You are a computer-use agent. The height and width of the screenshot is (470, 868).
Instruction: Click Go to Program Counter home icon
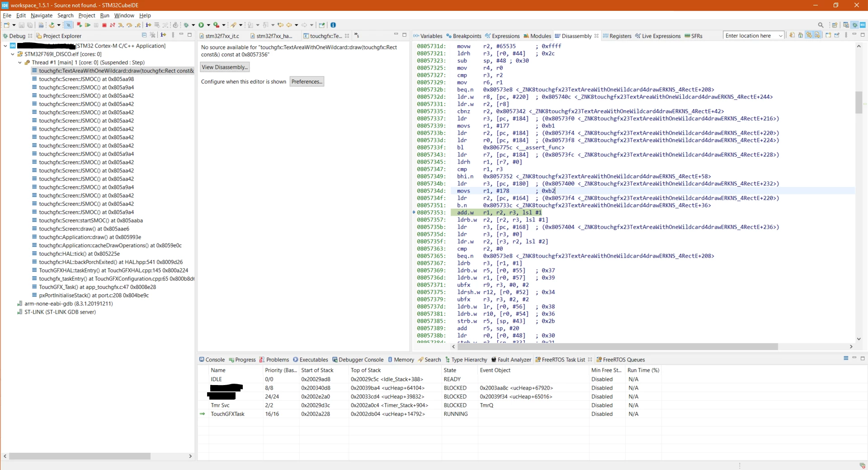point(801,35)
